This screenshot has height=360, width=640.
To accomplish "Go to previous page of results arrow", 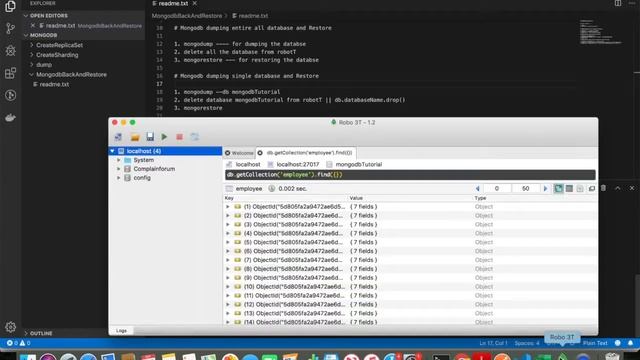I will pyautogui.click(x=477, y=189).
